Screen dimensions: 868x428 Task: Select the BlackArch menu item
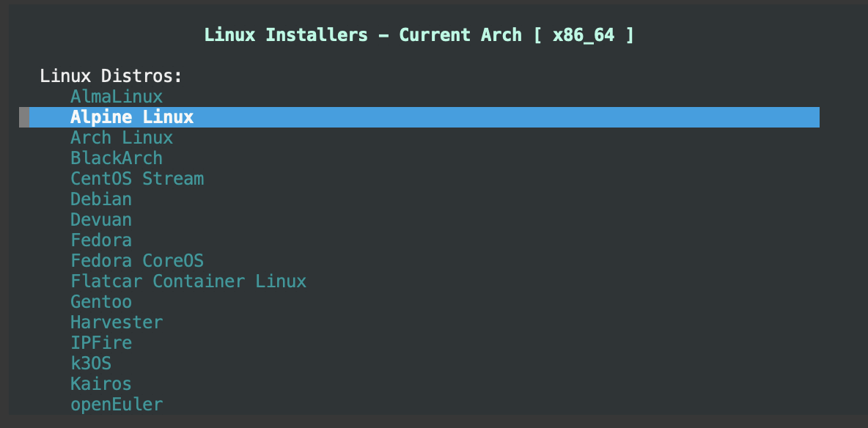click(117, 158)
